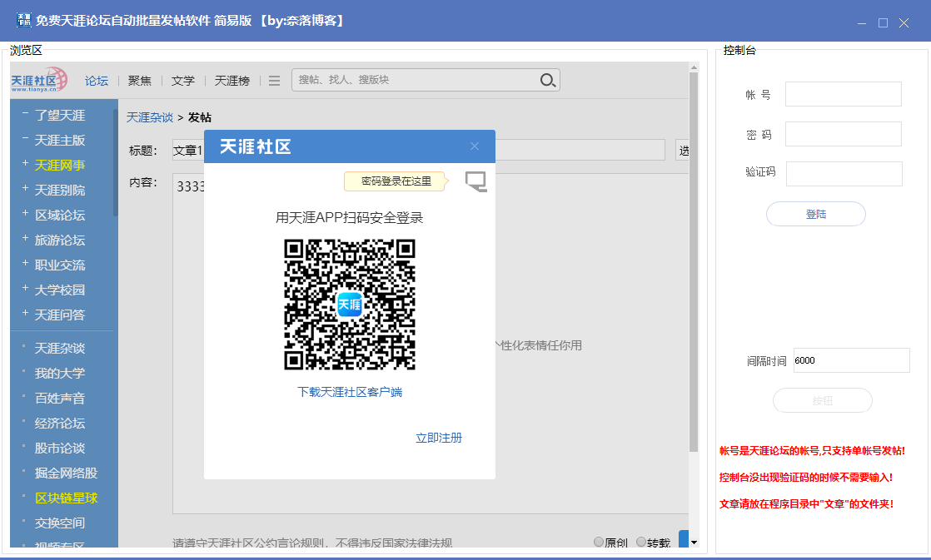Click the 天涯 app logo inside the QR code
The image size is (931, 560).
tap(350, 305)
